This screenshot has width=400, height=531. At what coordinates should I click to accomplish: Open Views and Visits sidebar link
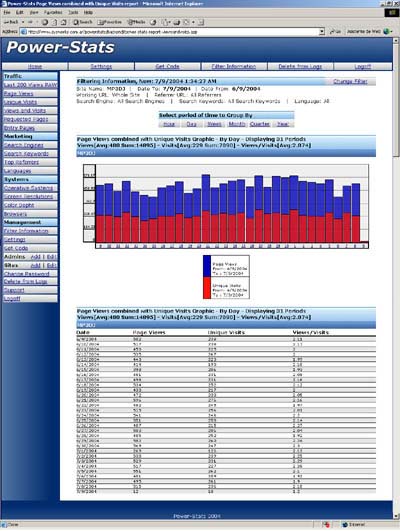[25, 110]
